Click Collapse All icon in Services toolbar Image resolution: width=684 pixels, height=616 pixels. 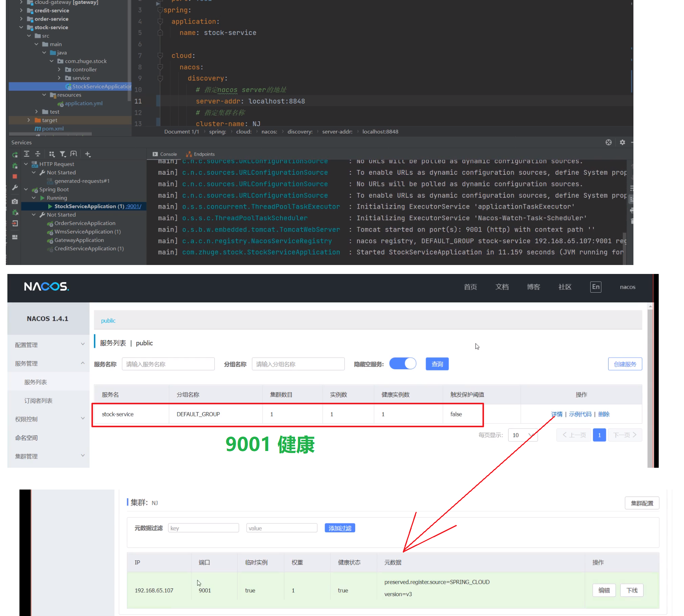click(x=38, y=154)
